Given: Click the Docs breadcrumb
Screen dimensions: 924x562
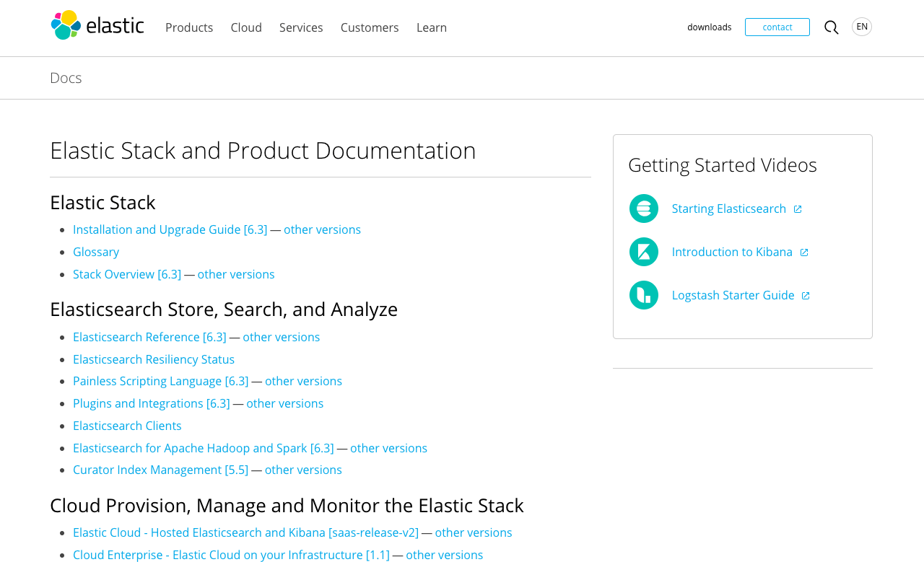Looking at the screenshot, I should (x=66, y=78).
